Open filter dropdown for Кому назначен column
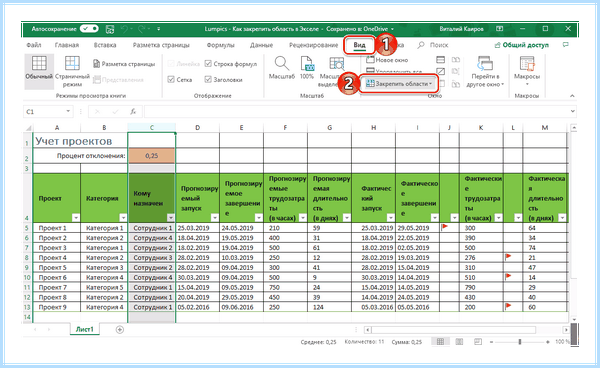 pyautogui.click(x=171, y=218)
